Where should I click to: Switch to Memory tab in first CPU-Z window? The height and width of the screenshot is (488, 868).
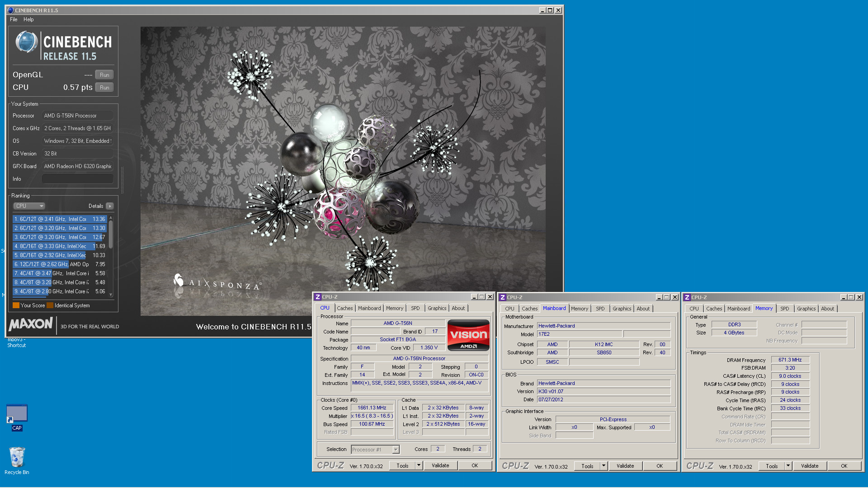394,308
